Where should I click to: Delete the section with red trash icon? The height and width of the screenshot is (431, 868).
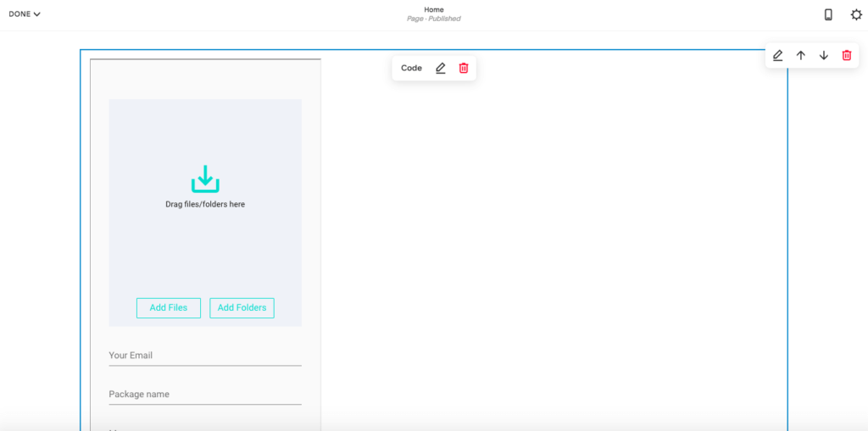[x=847, y=55]
